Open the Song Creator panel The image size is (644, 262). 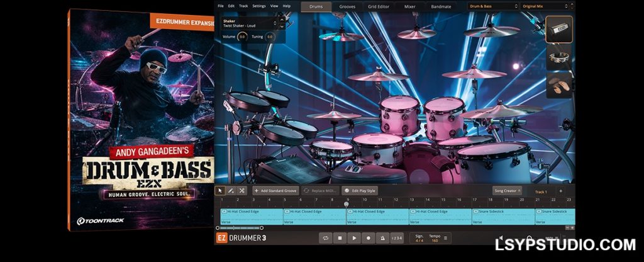coord(508,191)
